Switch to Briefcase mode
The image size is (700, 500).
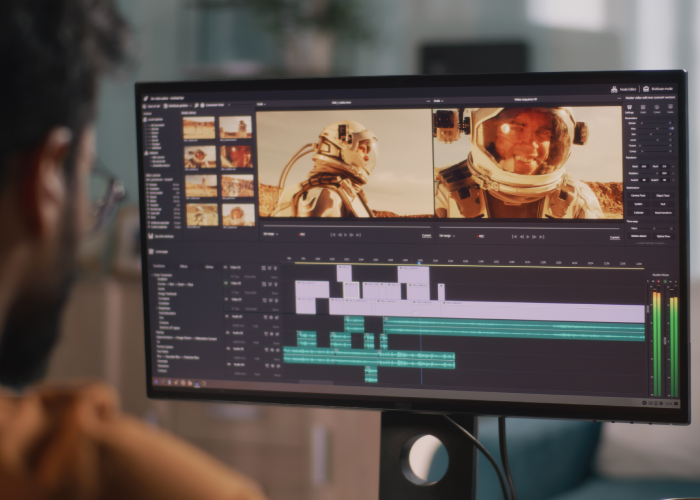[x=658, y=89]
